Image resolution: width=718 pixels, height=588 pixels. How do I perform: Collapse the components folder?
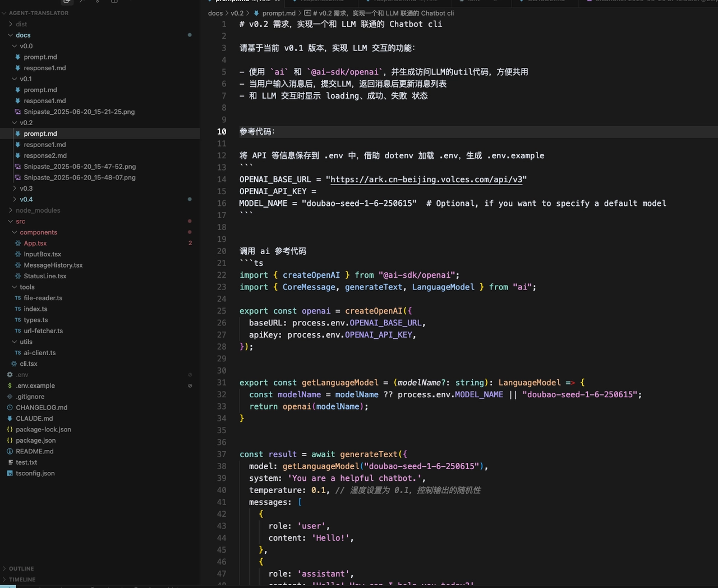pos(14,232)
